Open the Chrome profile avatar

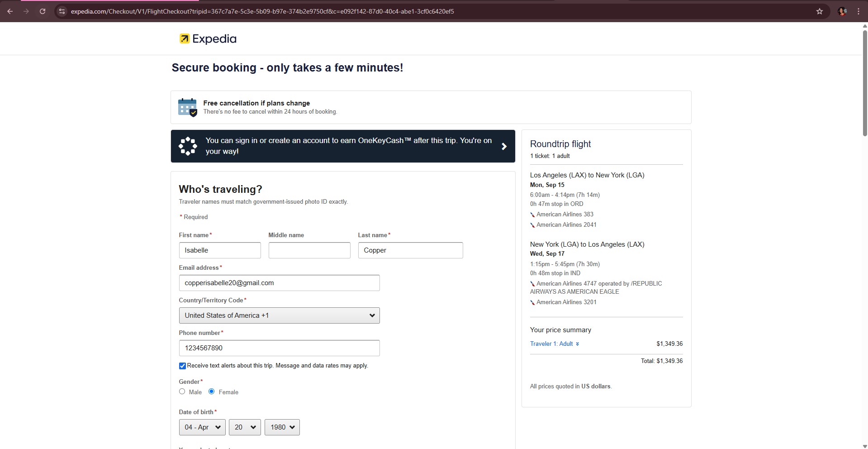pos(842,11)
